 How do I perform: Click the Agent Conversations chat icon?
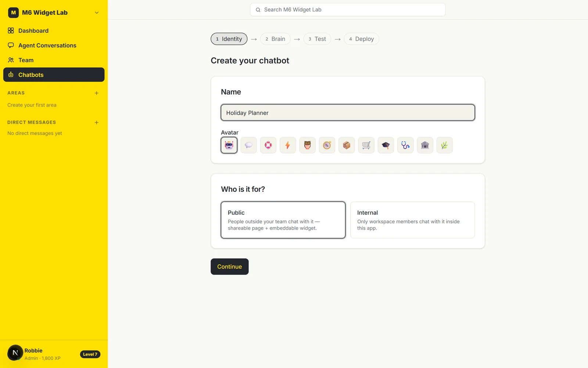point(11,45)
